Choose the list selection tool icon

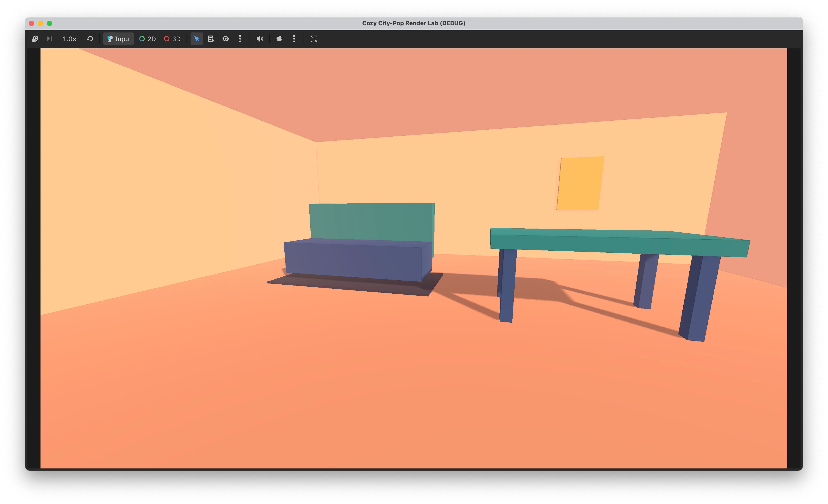coord(211,39)
